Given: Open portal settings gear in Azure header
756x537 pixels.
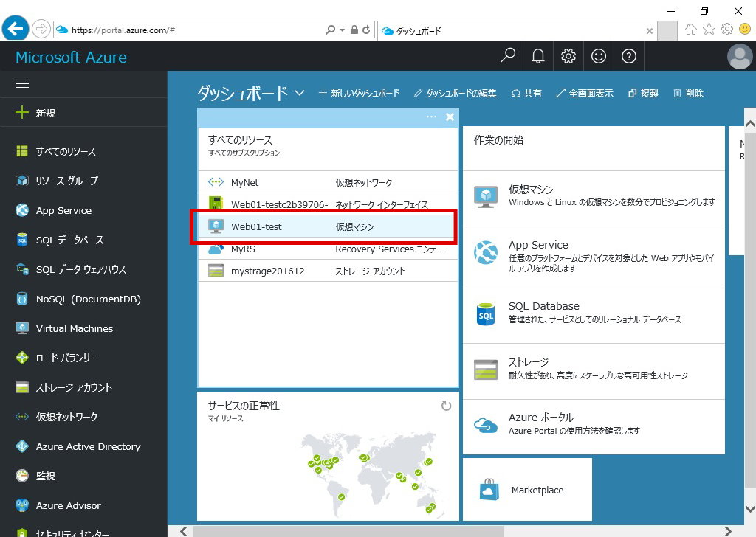Looking at the screenshot, I should point(568,56).
